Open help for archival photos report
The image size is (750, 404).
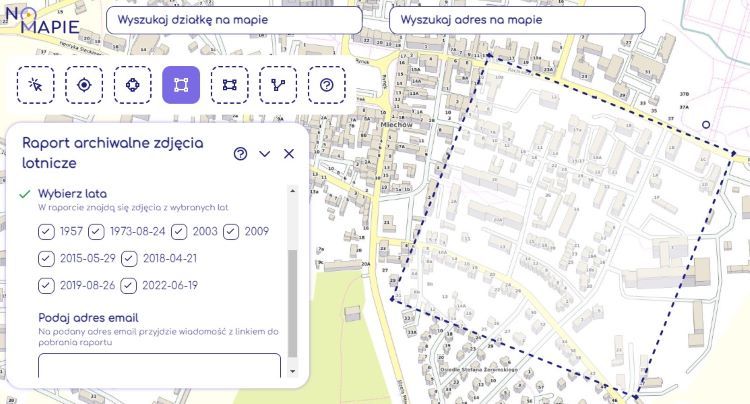coord(241,153)
